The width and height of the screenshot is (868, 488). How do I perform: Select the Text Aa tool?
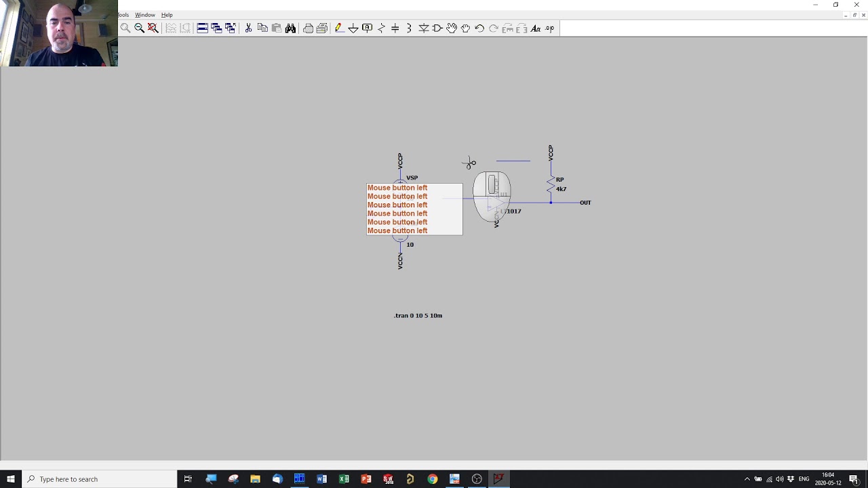pos(536,28)
